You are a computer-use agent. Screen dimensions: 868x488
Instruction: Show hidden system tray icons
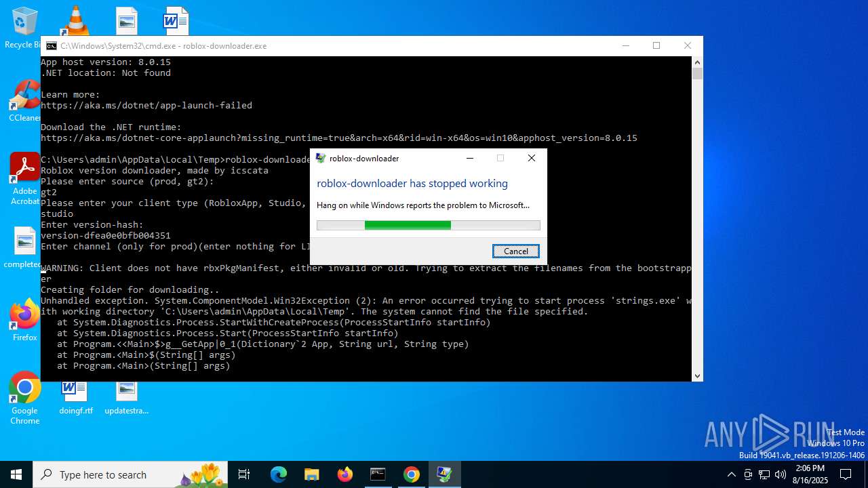coord(731,474)
